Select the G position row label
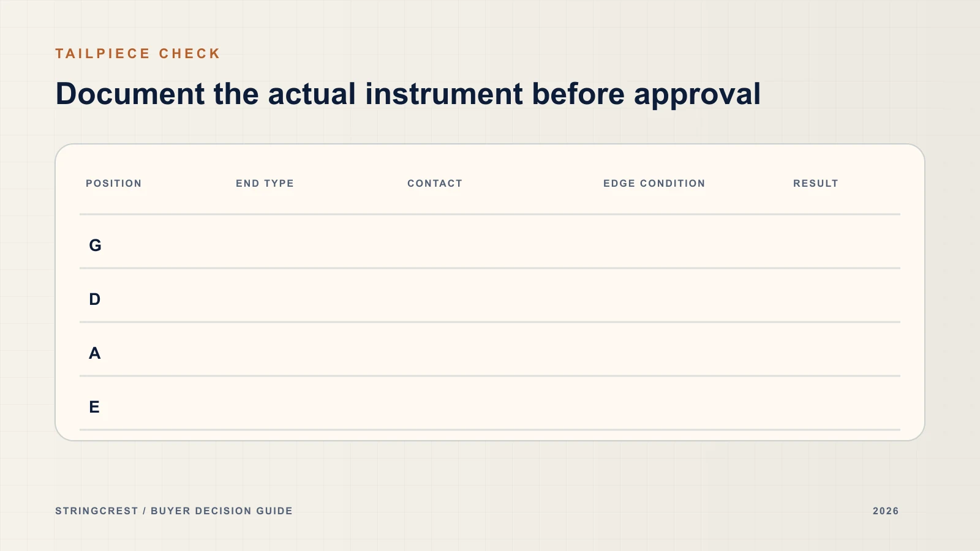980x551 pixels. click(x=95, y=246)
